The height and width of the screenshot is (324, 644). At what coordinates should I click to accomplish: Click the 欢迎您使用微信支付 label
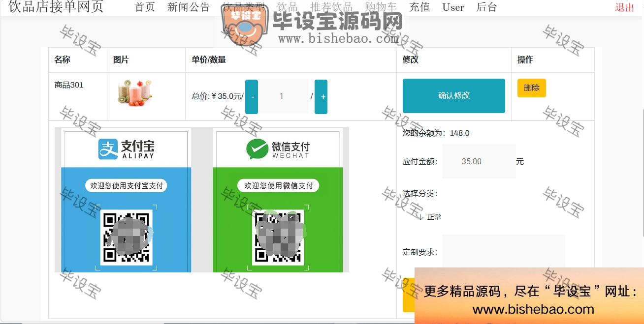tap(279, 186)
